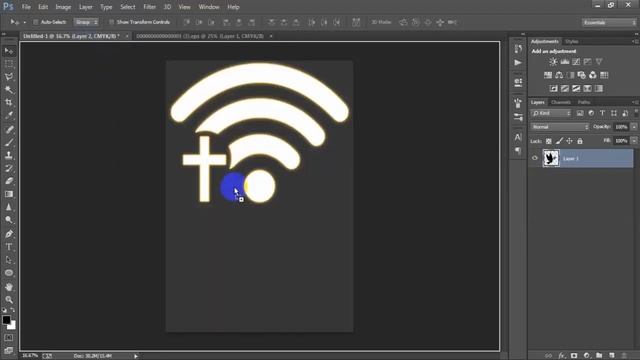Screen dimensions: 640x360
Task: Select the Rectangular Marquee tool
Action: [x=9, y=64]
